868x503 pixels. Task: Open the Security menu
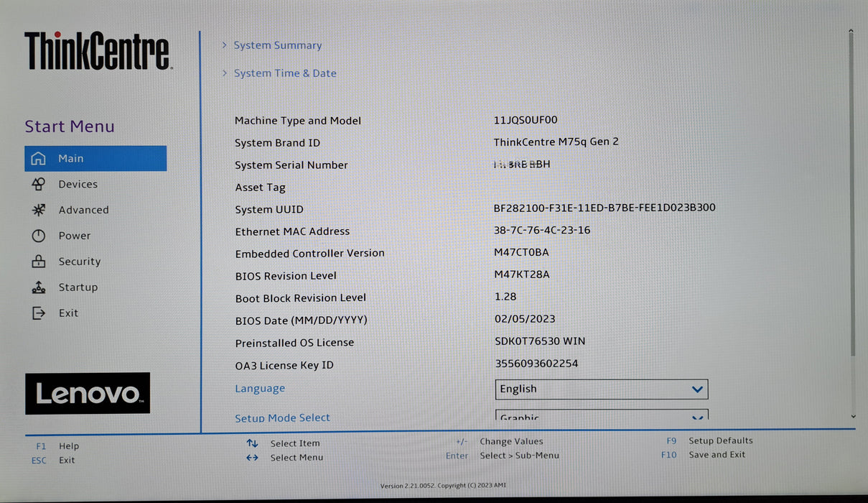(x=80, y=262)
